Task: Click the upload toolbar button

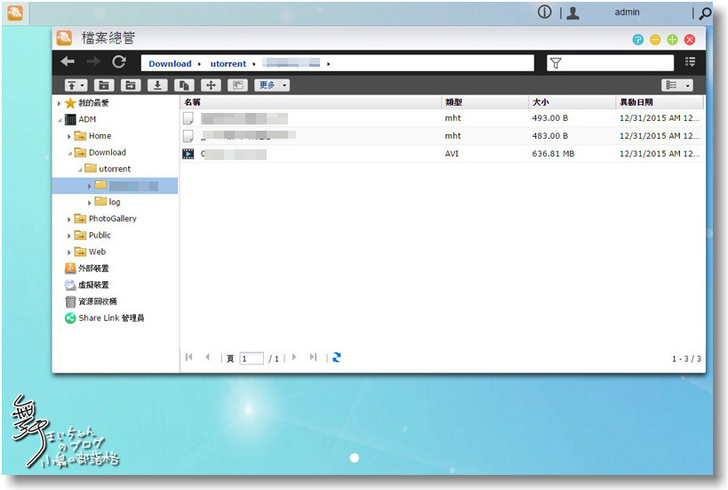Action: coord(72,85)
